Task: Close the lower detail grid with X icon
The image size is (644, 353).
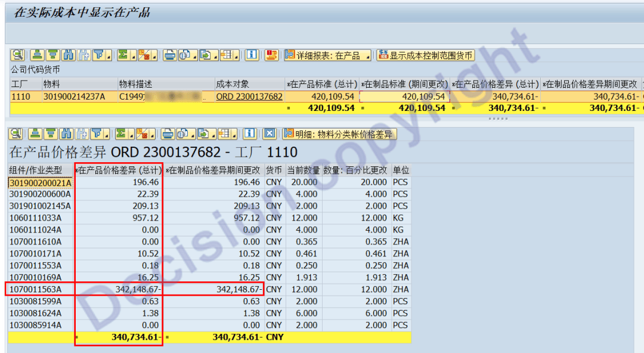Action: pos(270,134)
